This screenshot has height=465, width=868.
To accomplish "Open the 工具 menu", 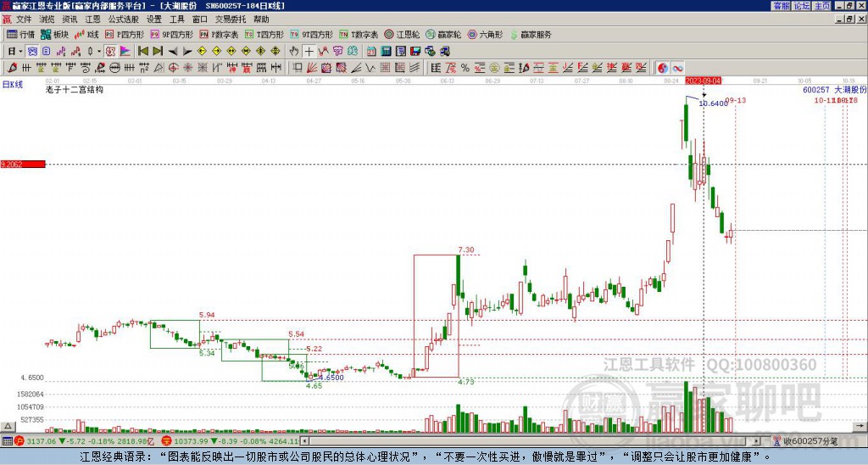I will click(x=177, y=20).
